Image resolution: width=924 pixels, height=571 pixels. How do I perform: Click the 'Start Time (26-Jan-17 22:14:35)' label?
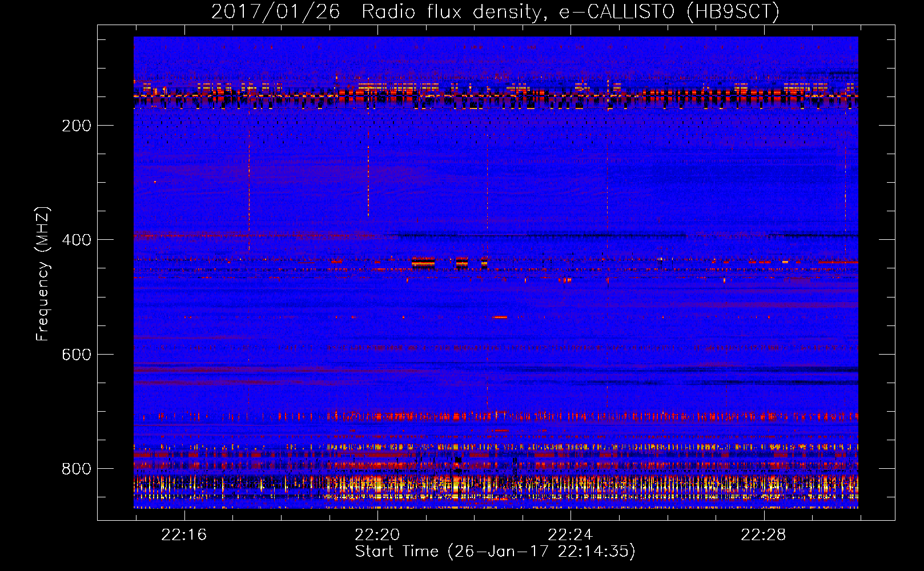click(x=495, y=552)
